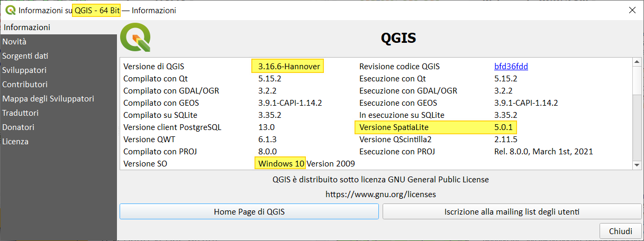Open the Licenza section
This screenshot has width=644, height=241.
click(15, 141)
